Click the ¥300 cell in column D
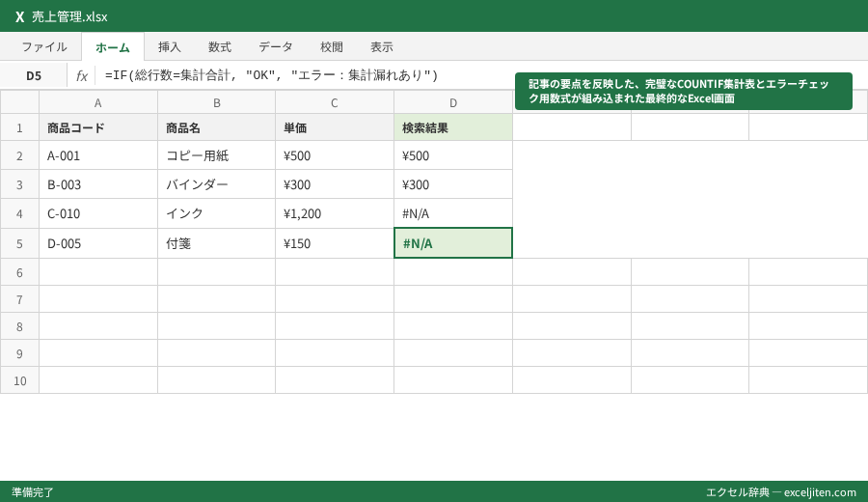This screenshot has height=502, width=868. [453, 184]
